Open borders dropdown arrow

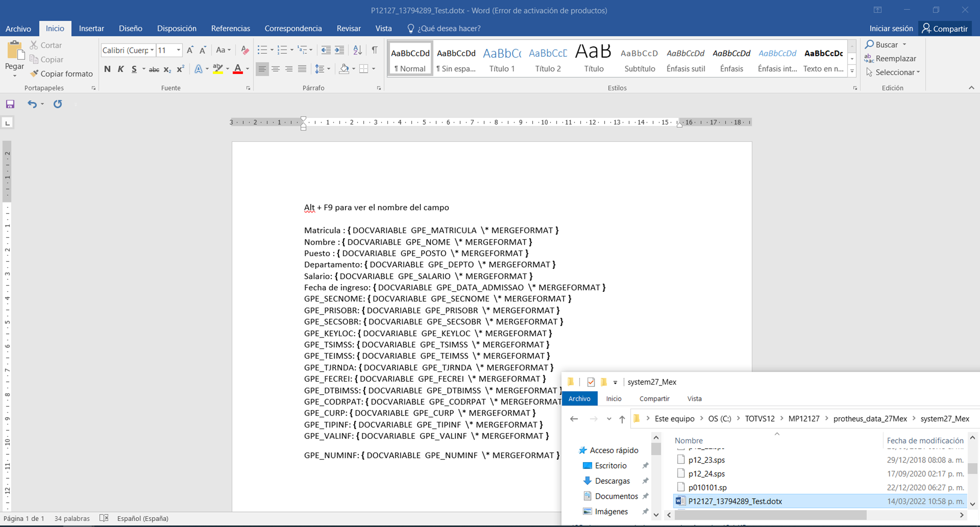(x=374, y=69)
